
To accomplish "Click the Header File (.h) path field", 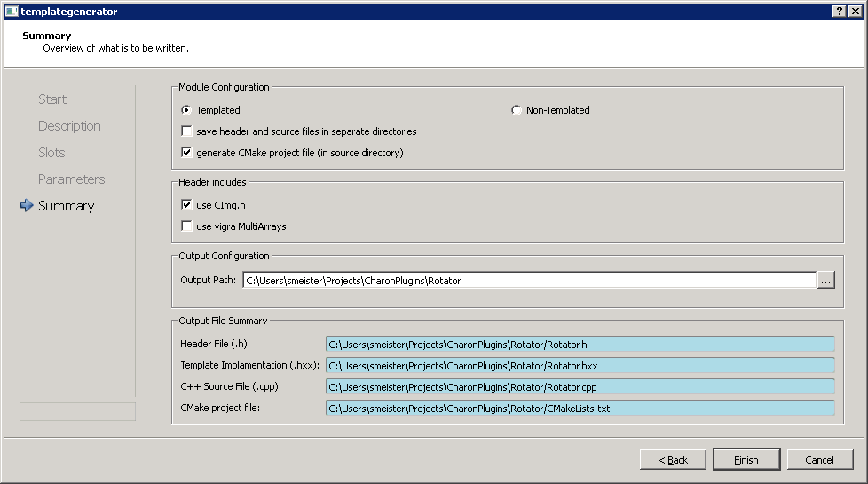I will [580, 344].
